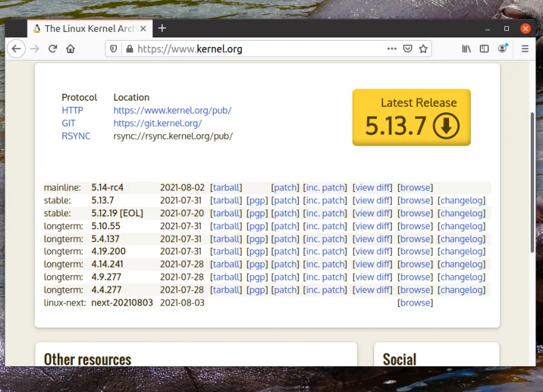Open patch for longterm 4.9.277

coord(285,277)
